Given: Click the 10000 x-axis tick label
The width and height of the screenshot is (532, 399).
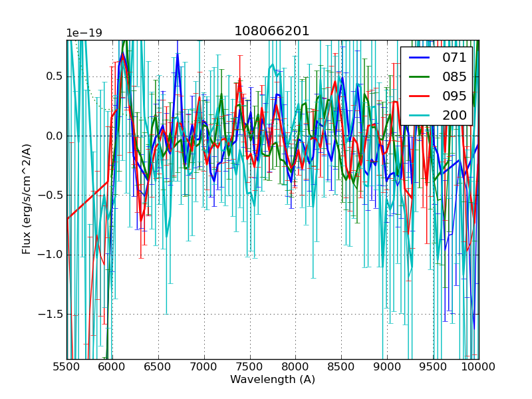Looking at the screenshot, I should pyautogui.click(x=479, y=366).
